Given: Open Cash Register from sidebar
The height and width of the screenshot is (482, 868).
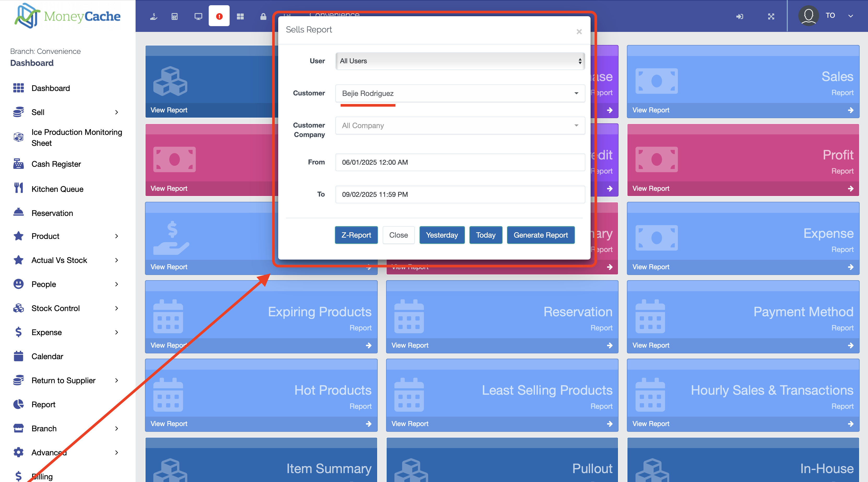Looking at the screenshot, I should [x=56, y=164].
